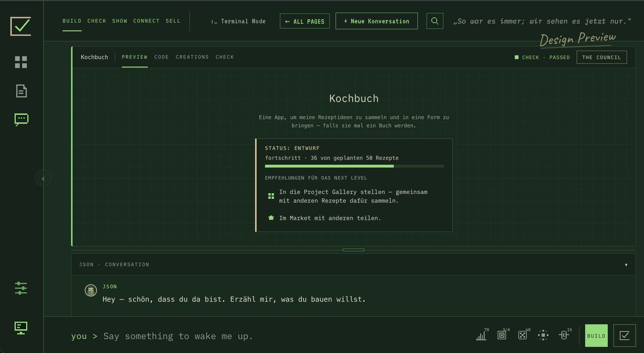Click the STATUS: ENTWURF label

click(292, 148)
